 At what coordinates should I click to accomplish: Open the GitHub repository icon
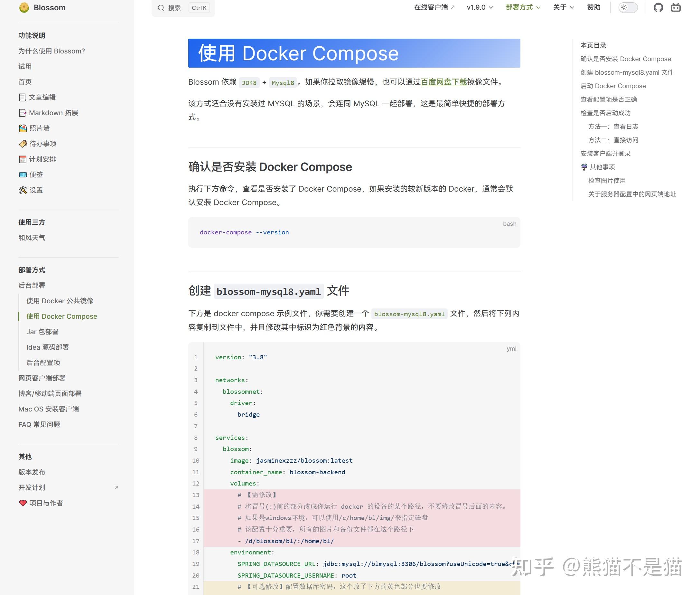658,7
